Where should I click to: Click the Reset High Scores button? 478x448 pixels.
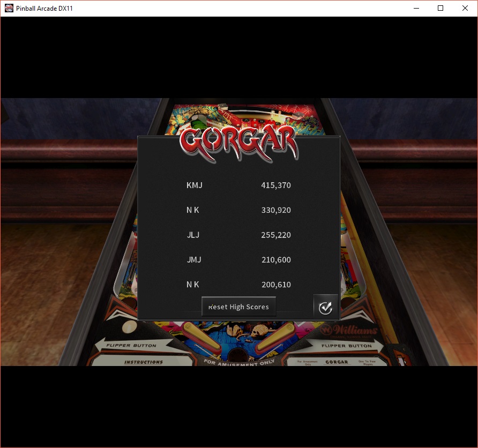pyautogui.click(x=238, y=307)
